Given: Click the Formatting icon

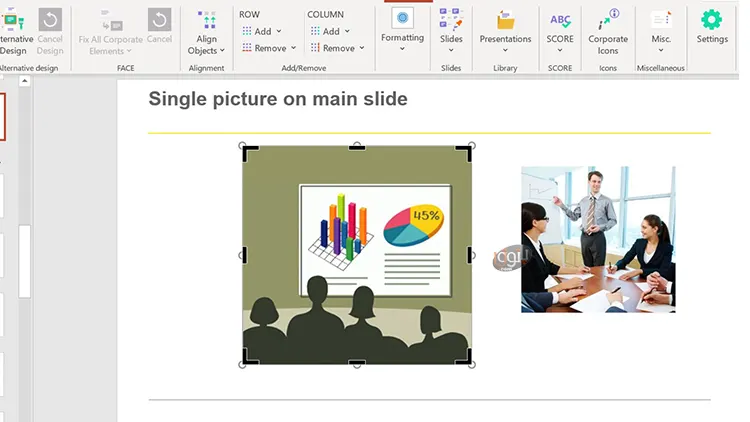Looking at the screenshot, I should coord(402,19).
